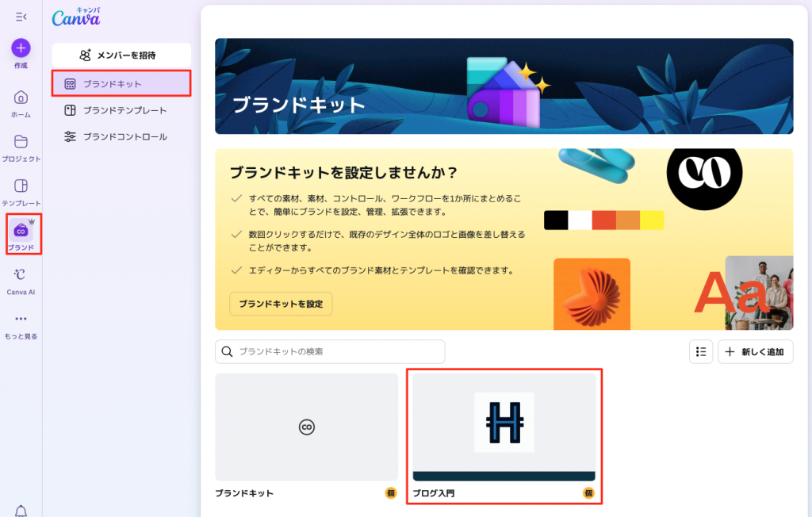Select the ブランド icon in sidebar
This screenshot has width=812, height=517.
21,231
